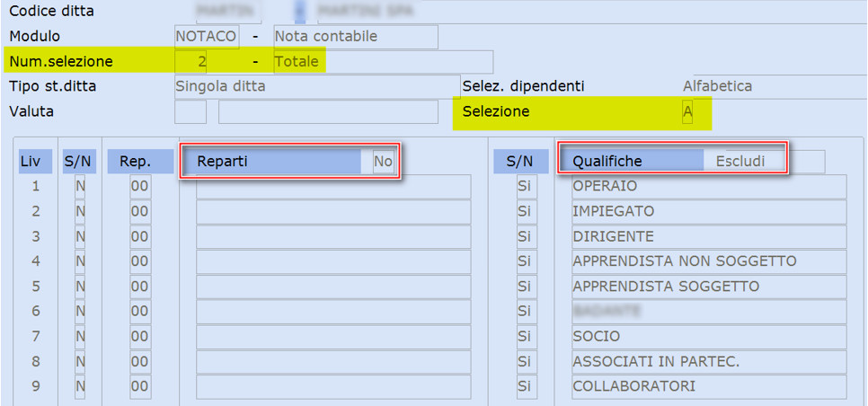Viewport: 868px width, 406px height.
Task: Click the Totale selection description field
Action: 383,62
